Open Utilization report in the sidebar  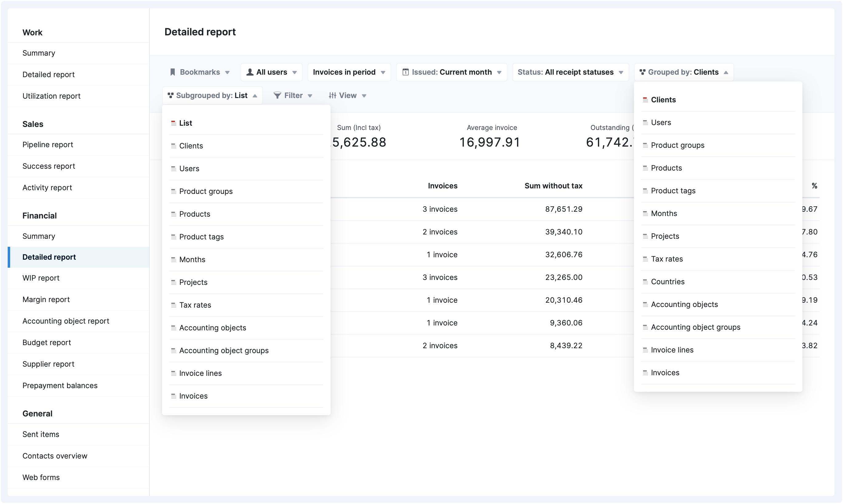78,96
